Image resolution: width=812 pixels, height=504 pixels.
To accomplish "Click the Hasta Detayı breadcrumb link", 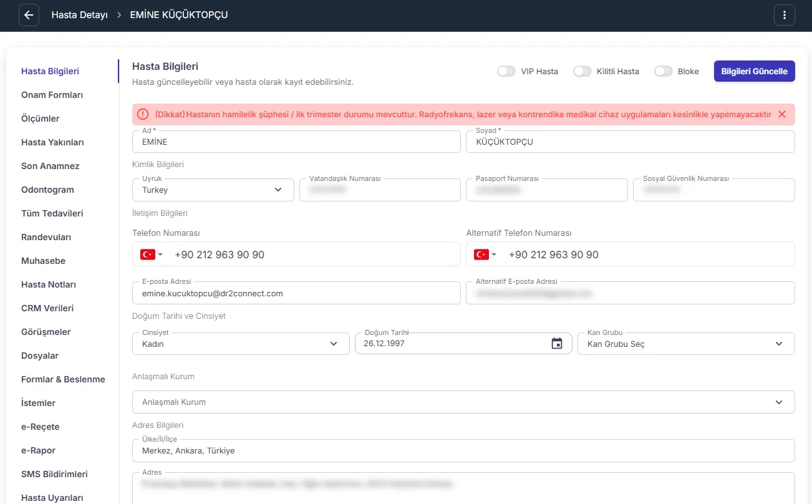I will point(79,15).
